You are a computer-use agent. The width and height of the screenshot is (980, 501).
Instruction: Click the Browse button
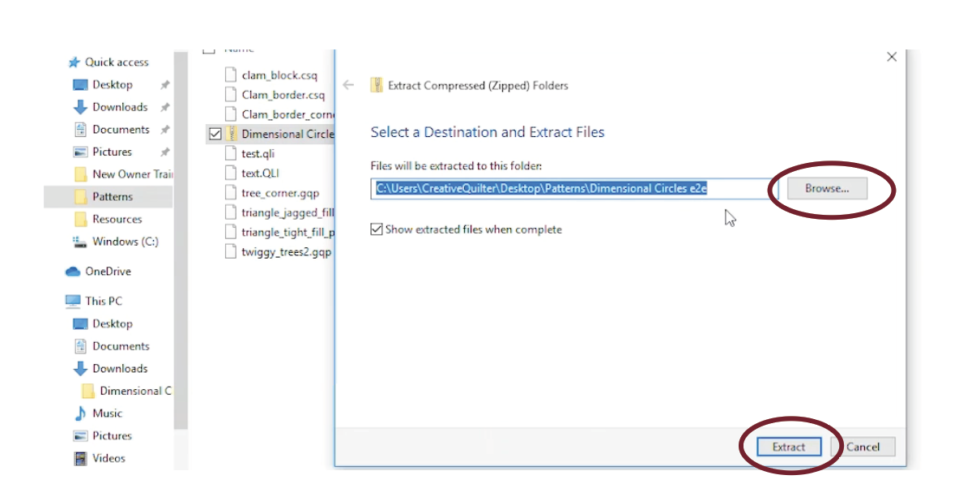(827, 187)
